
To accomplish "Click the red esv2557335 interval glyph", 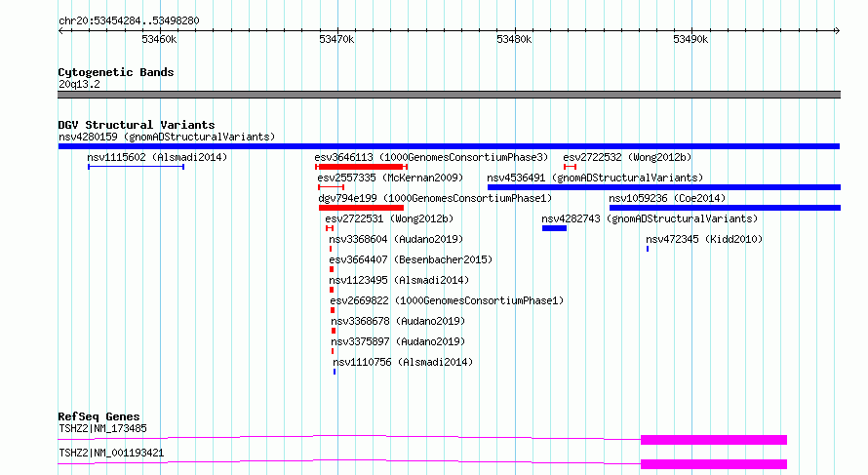I will pos(331,187).
